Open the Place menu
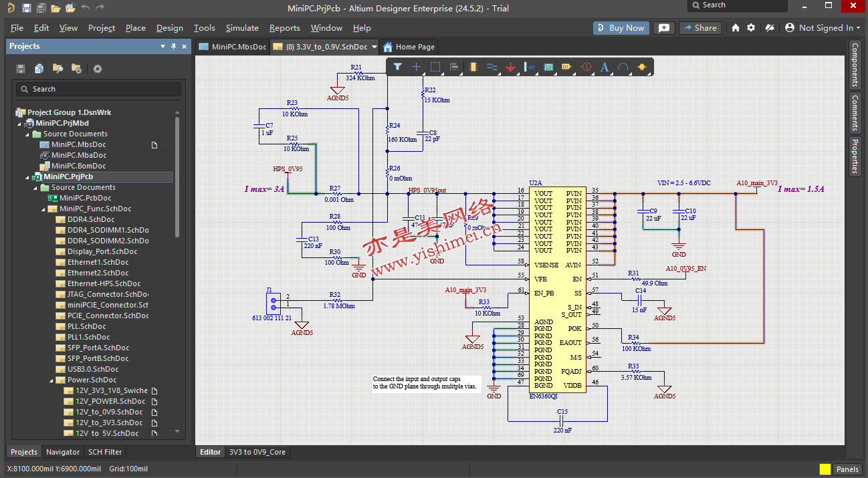868x478 pixels. (135, 28)
